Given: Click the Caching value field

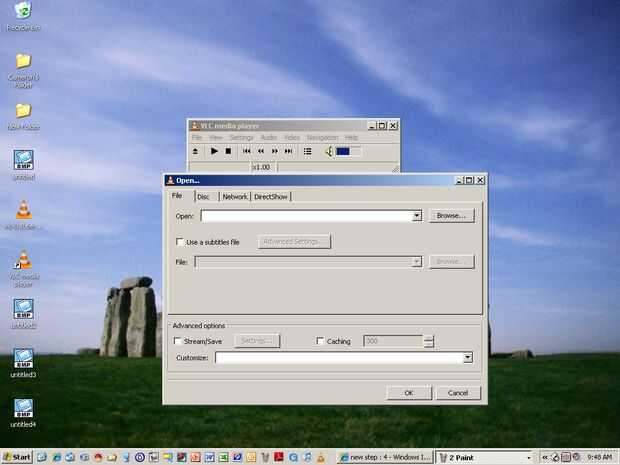Looking at the screenshot, I should coord(393,341).
